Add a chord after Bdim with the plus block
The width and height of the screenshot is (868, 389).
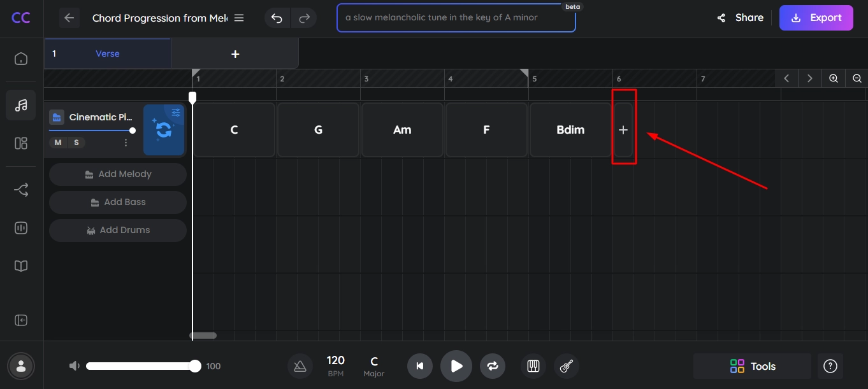tap(623, 129)
